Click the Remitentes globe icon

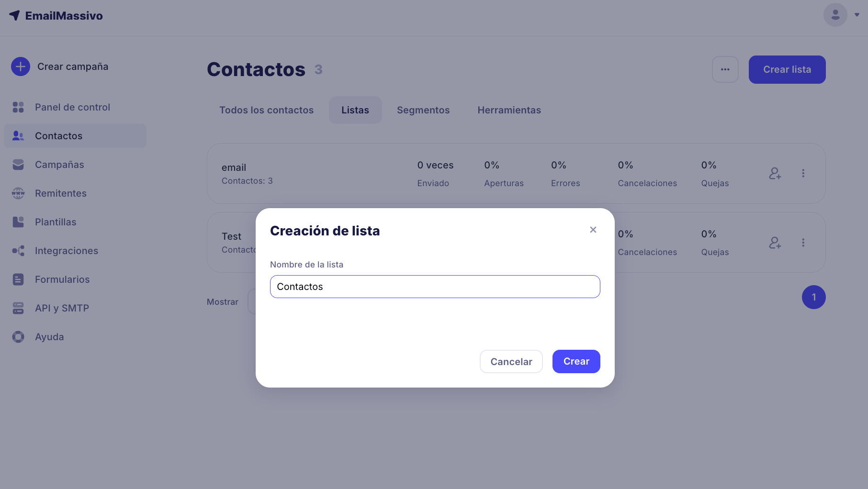click(18, 193)
